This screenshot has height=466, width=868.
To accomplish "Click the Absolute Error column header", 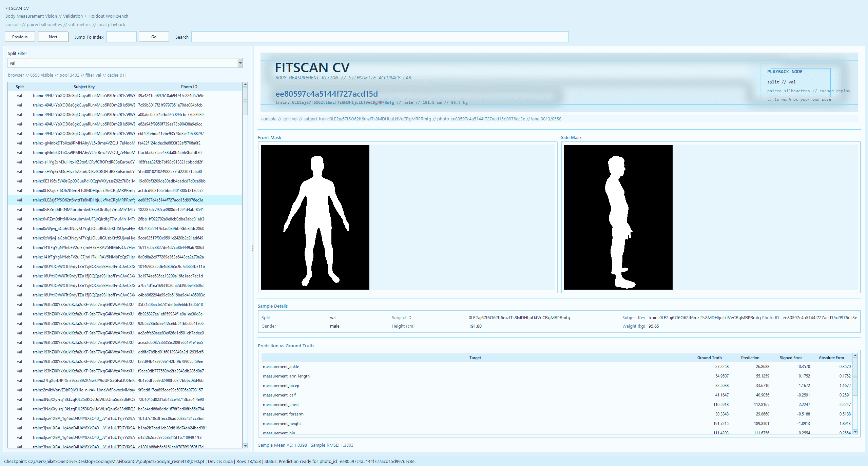I will click(x=831, y=358).
